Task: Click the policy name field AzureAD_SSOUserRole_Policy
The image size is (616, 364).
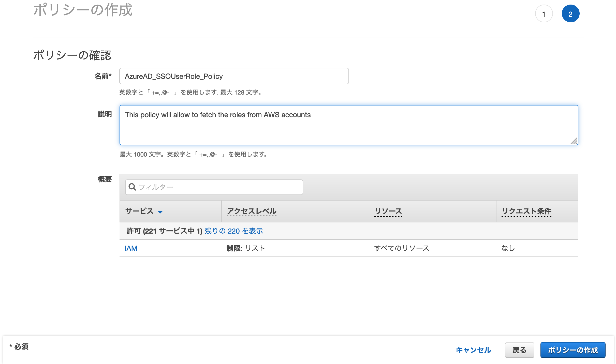Action: pyautogui.click(x=234, y=76)
